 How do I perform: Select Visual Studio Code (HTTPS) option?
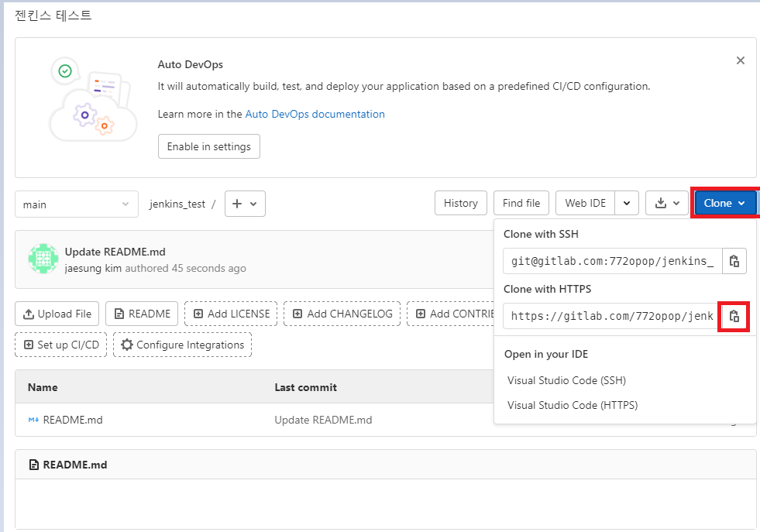[x=573, y=405]
